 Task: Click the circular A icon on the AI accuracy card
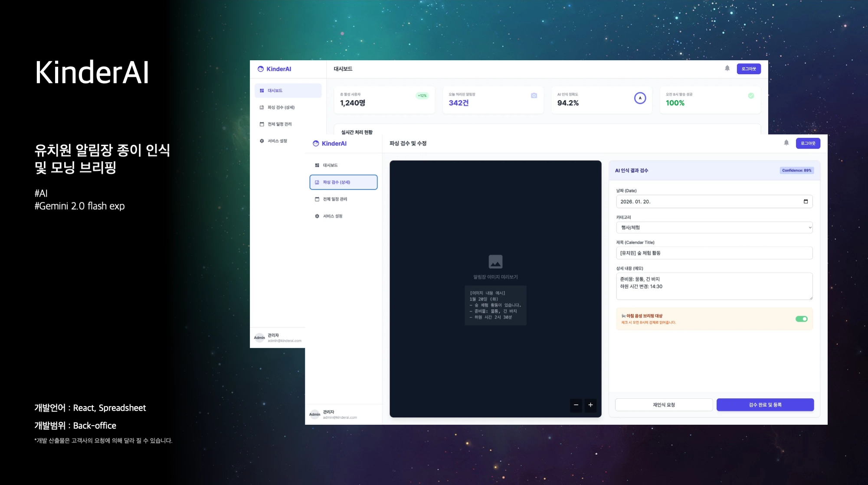click(640, 98)
